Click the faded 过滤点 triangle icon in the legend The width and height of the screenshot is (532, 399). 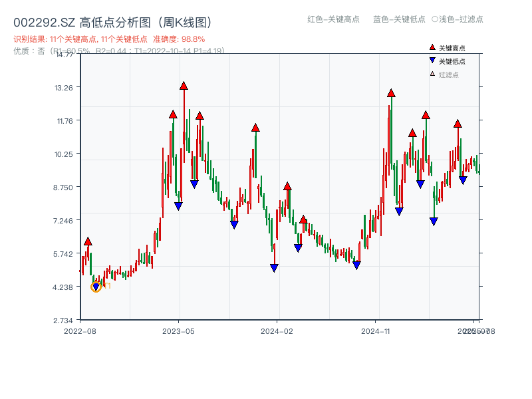point(432,74)
